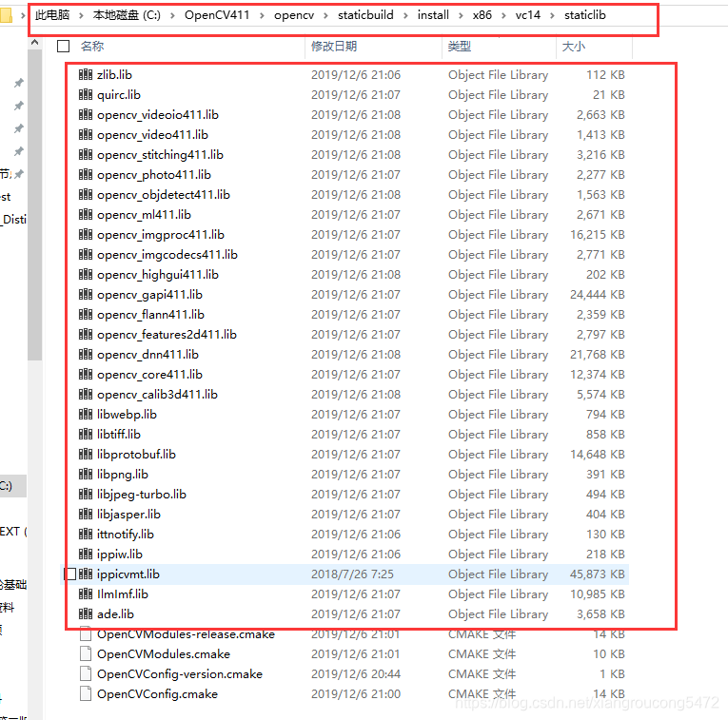This screenshot has width=728, height=720.
Task: Click the opencv_photo411.lib file icon
Action: point(86,174)
